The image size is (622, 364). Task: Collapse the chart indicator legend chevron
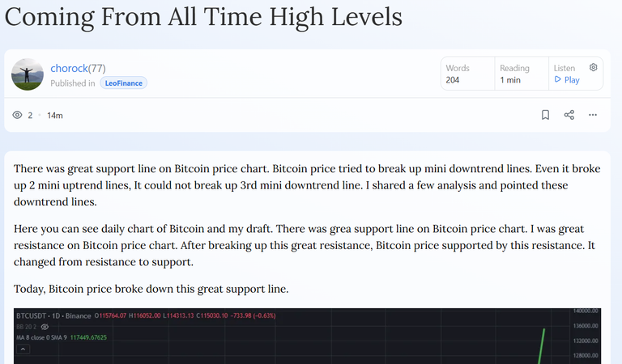[x=23, y=349]
